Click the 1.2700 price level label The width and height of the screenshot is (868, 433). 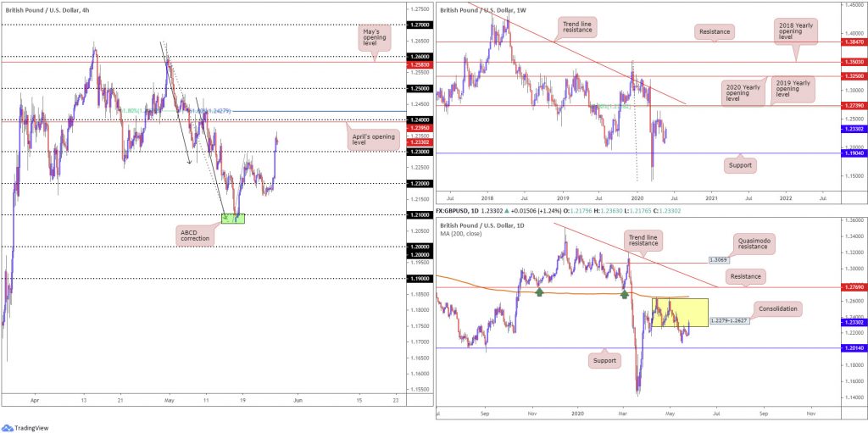click(419, 25)
